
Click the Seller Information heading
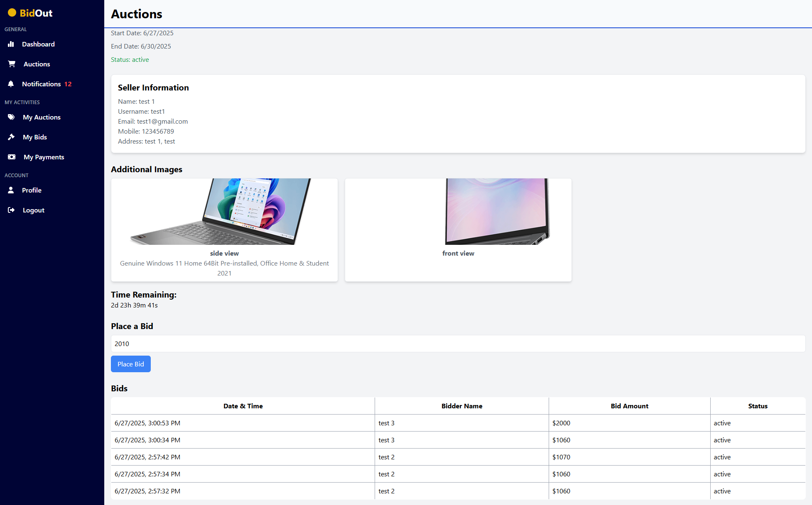153,88
